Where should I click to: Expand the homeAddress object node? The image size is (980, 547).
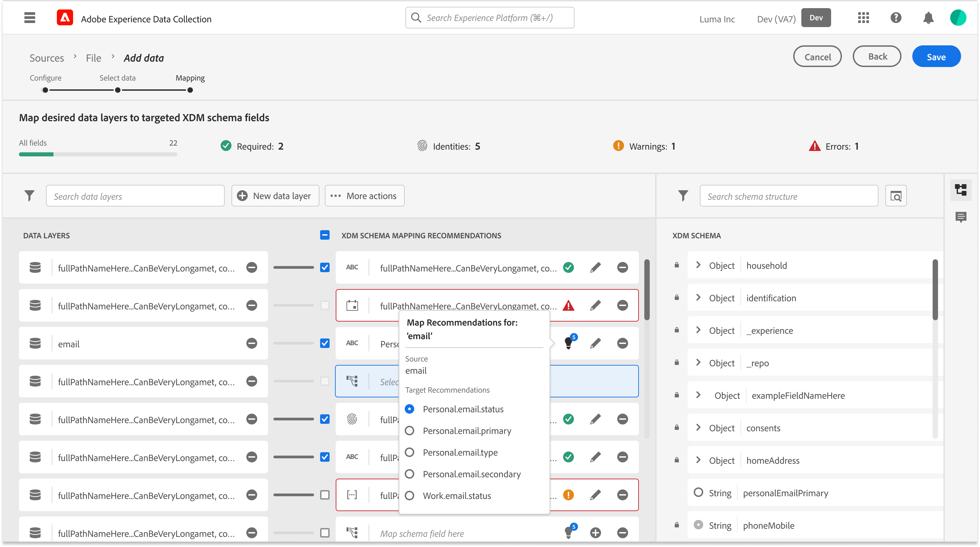[x=698, y=460]
